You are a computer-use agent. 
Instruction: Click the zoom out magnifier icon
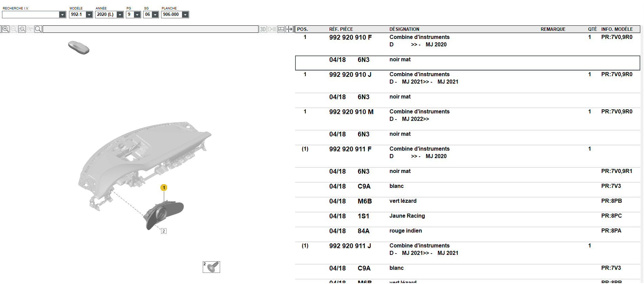[14, 29]
